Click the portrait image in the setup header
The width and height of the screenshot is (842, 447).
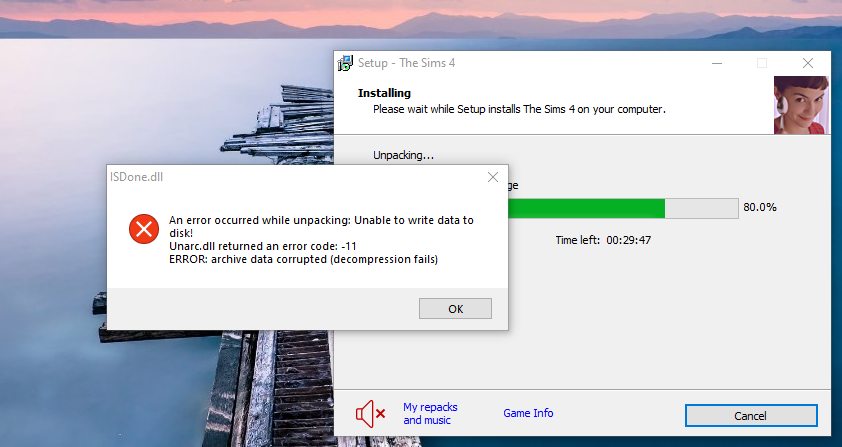tap(801, 105)
